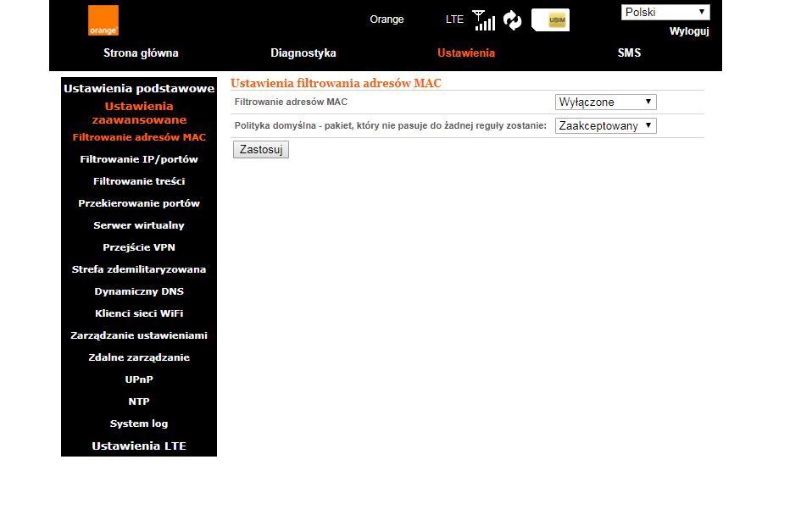
Task: Switch to the SMS tab
Action: 629,53
